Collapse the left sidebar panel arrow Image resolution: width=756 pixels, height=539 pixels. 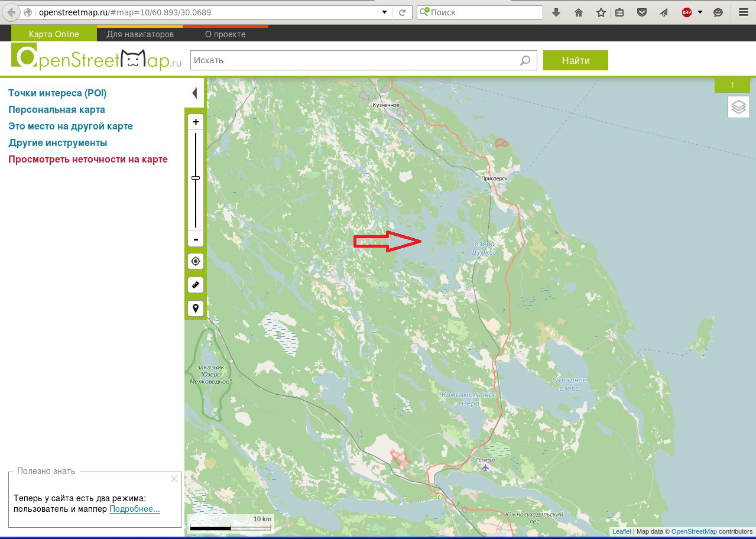(x=194, y=93)
